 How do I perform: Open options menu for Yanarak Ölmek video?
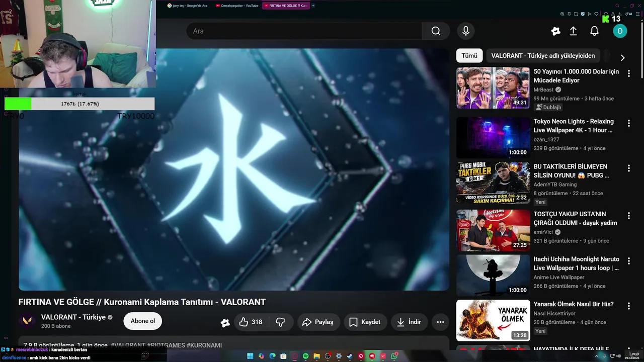pyautogui.click(x=629, y=306)
